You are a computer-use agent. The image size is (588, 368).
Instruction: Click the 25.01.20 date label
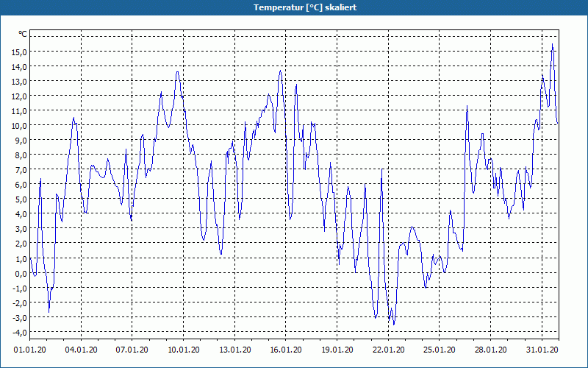tap(440, 350)
